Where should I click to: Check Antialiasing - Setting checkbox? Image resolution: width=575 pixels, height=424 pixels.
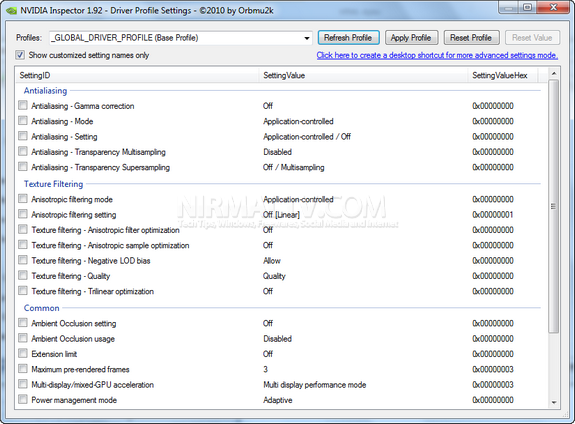pyautogui.click(x=23, y=136)
